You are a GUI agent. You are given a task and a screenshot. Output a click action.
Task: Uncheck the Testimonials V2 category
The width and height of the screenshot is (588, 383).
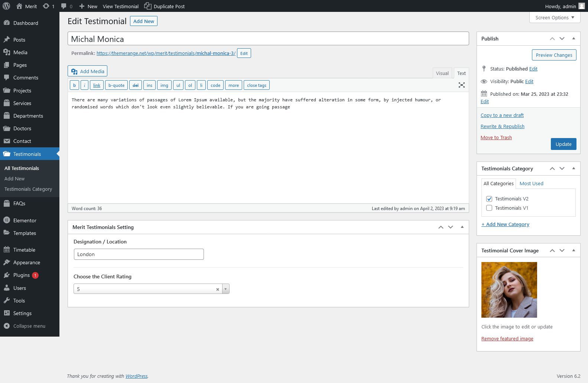click(489, 199)
